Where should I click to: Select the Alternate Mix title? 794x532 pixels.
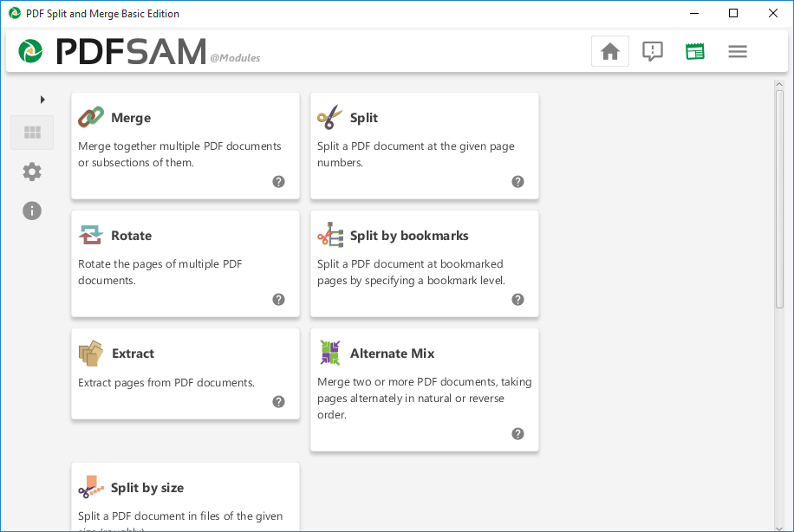point(393,354)
